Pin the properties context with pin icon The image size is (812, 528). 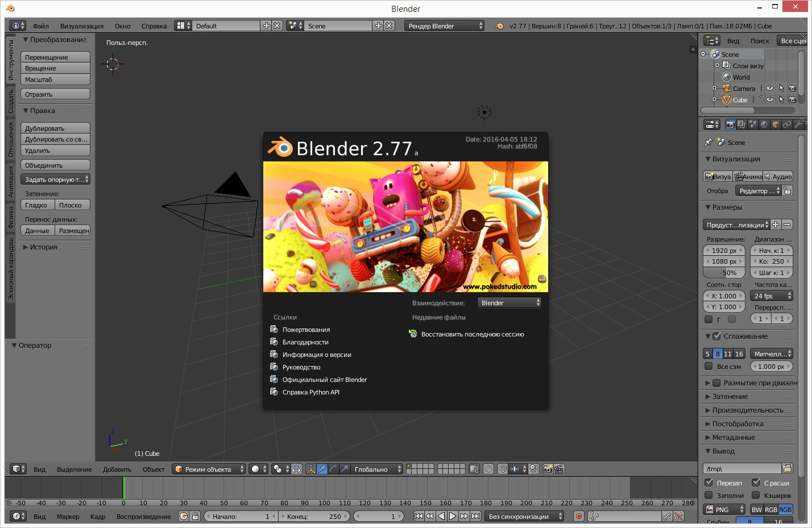click(708, 142)
